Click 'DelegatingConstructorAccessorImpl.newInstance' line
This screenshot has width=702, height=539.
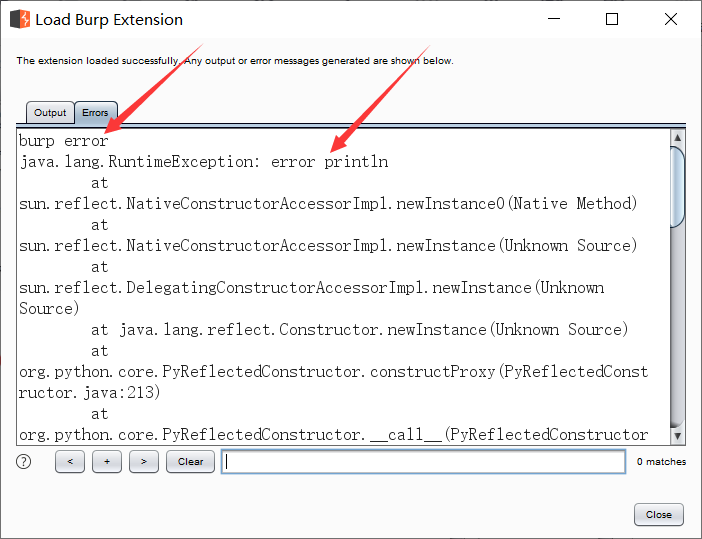point(312,288)
